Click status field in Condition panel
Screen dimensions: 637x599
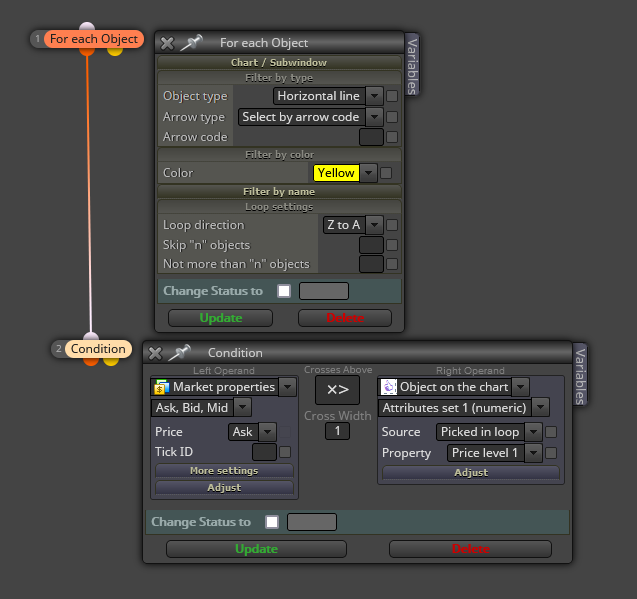coord(312,522)
